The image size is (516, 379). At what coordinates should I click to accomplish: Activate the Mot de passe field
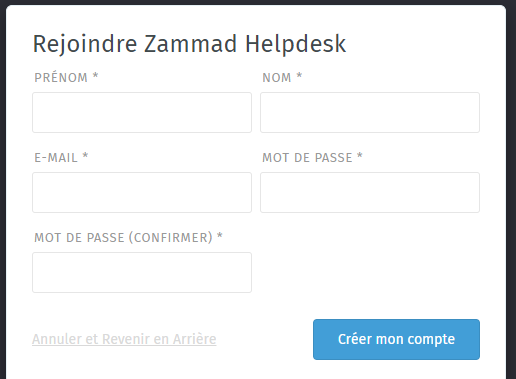pos(370,193)
